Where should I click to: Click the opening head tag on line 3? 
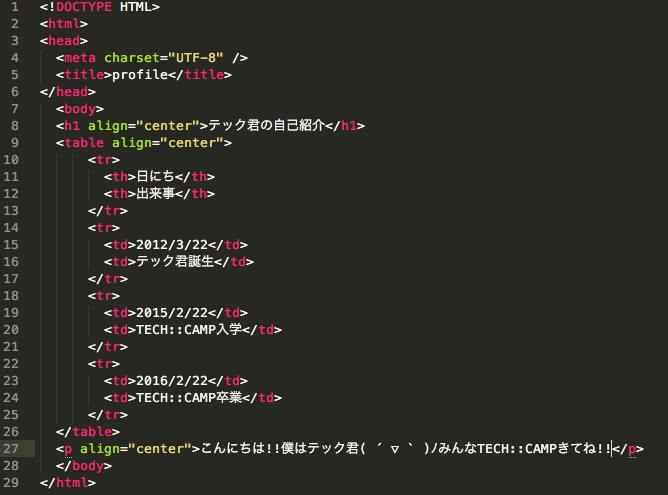click(64, 41)
